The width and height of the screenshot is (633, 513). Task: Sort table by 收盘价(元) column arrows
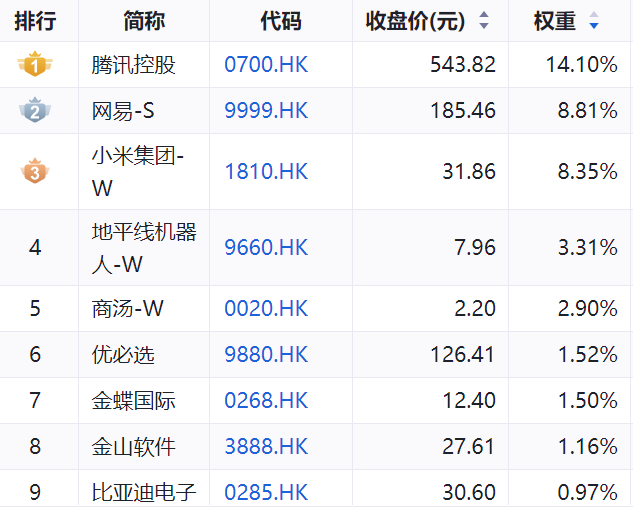484,20
